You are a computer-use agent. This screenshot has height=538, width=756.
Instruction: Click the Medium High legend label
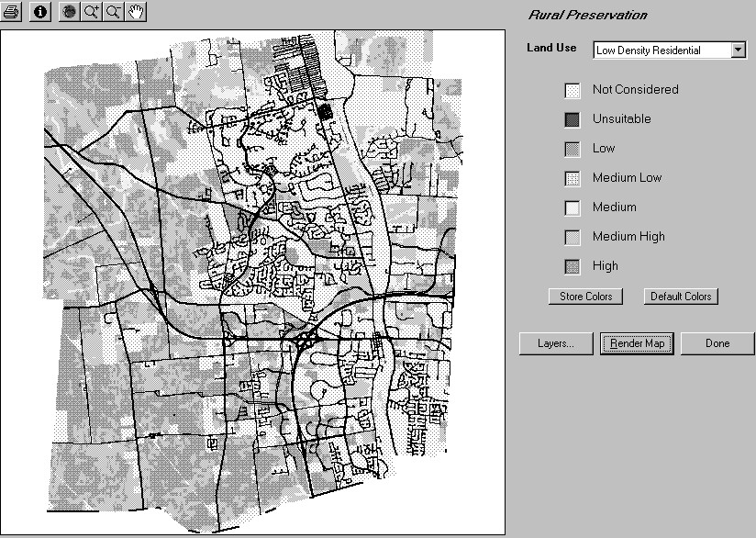pyautogui.click(x=628, y=237)
